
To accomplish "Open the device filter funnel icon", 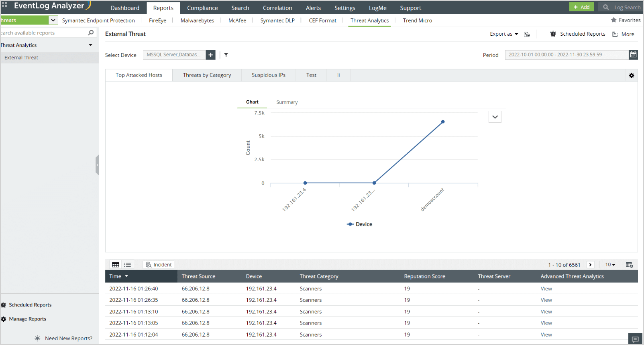I will click(x=226, y=55).
